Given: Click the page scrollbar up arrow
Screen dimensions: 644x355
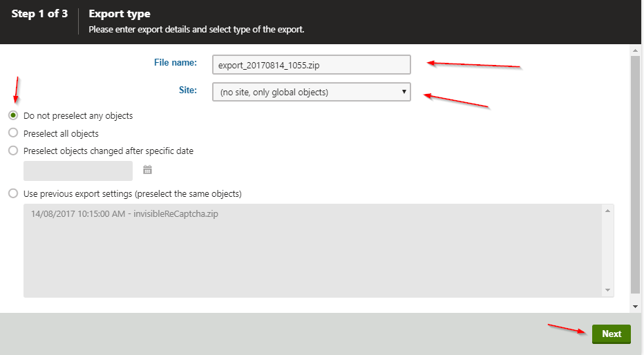Looking at the screenshot, I should [x=636, y=50].
